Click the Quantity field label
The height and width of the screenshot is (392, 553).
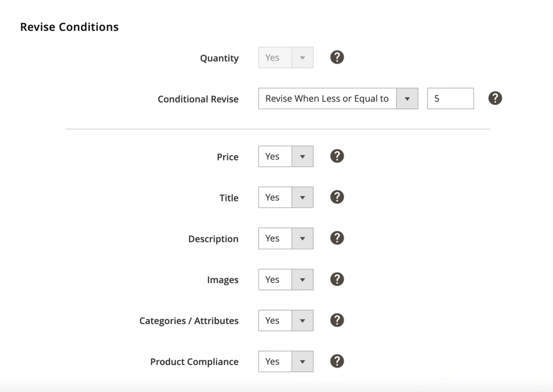click(x=219, y=58)
